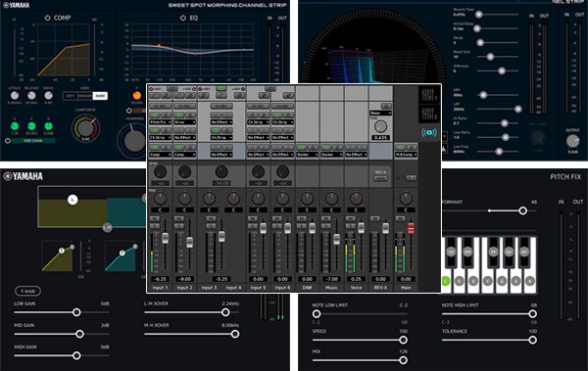Open mixer view 2 icon
The width and height of the screenshot is (588, 371).
429,114
